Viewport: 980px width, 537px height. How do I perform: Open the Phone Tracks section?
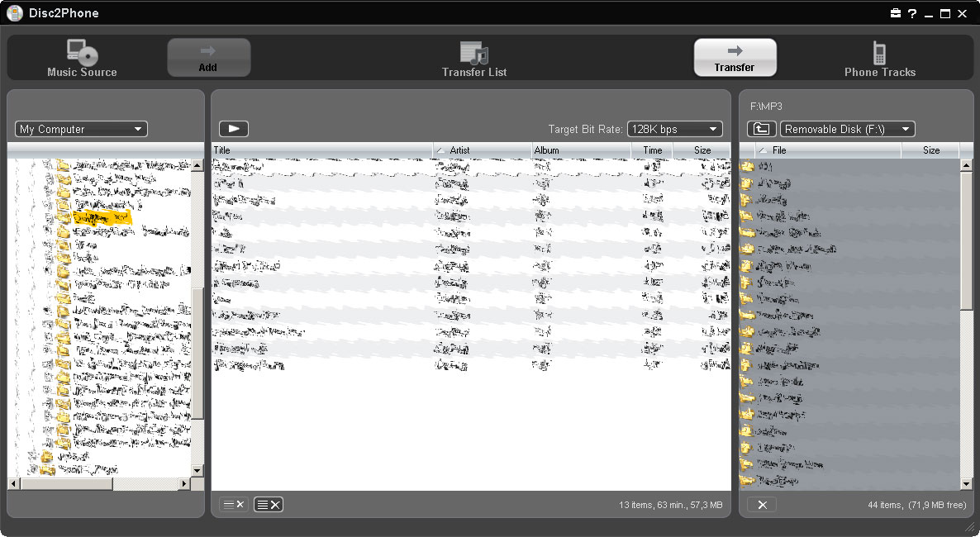(x=879, y=59)
